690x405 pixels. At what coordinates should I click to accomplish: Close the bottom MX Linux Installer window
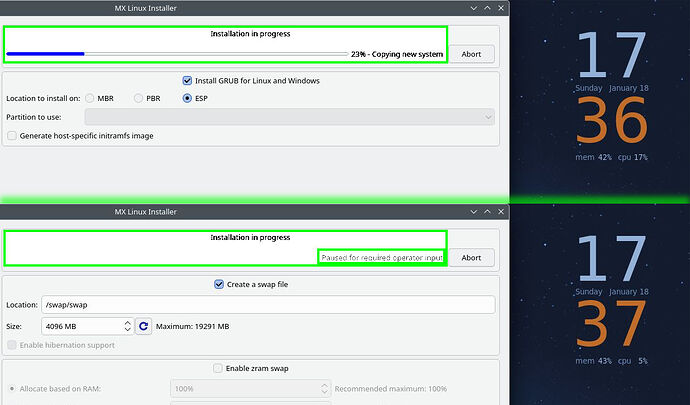[x=501, y=212]
